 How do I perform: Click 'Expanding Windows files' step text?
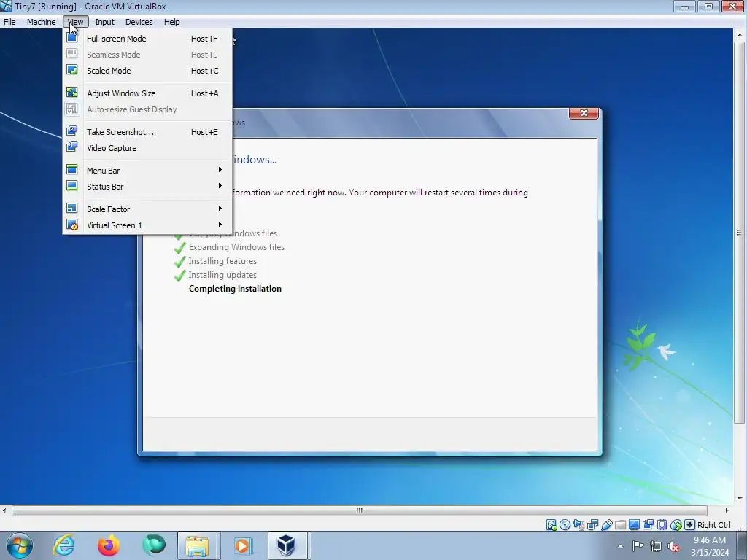[237, 247]
